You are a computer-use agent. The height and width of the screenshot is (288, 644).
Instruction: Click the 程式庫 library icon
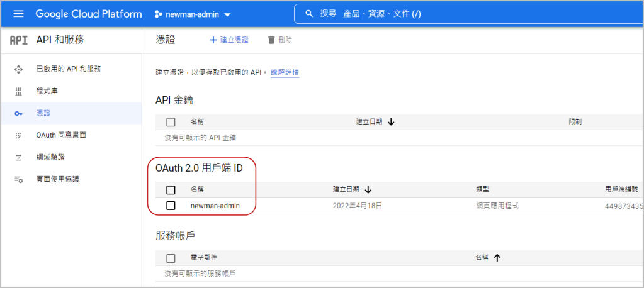click(x=19, y=91)
